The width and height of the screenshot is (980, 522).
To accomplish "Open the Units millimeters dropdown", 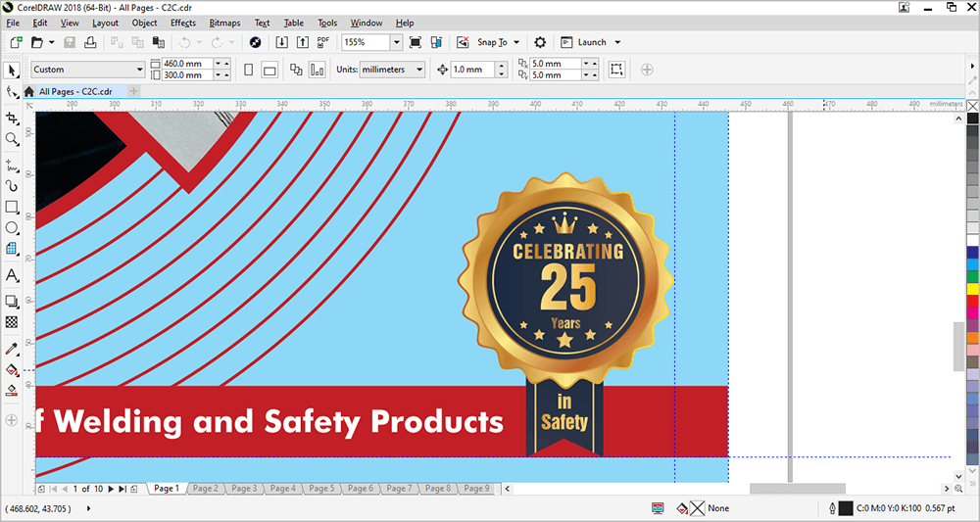I will (419, 70).
